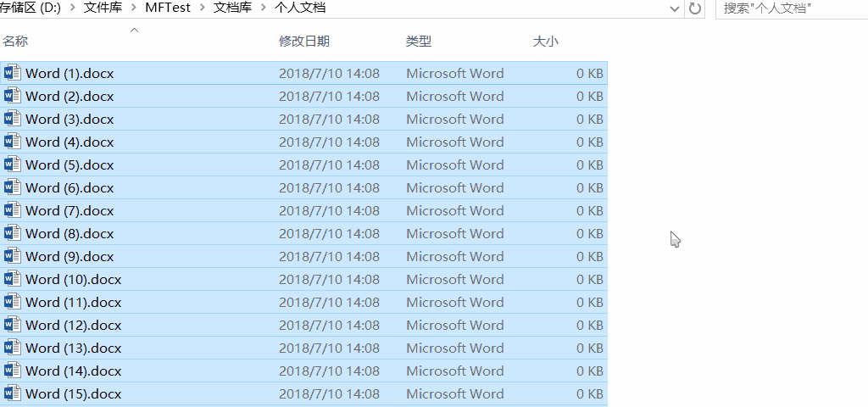Navigate to 文档库 in the breadcrumb

pyautogui.click(x=232, y=8)
